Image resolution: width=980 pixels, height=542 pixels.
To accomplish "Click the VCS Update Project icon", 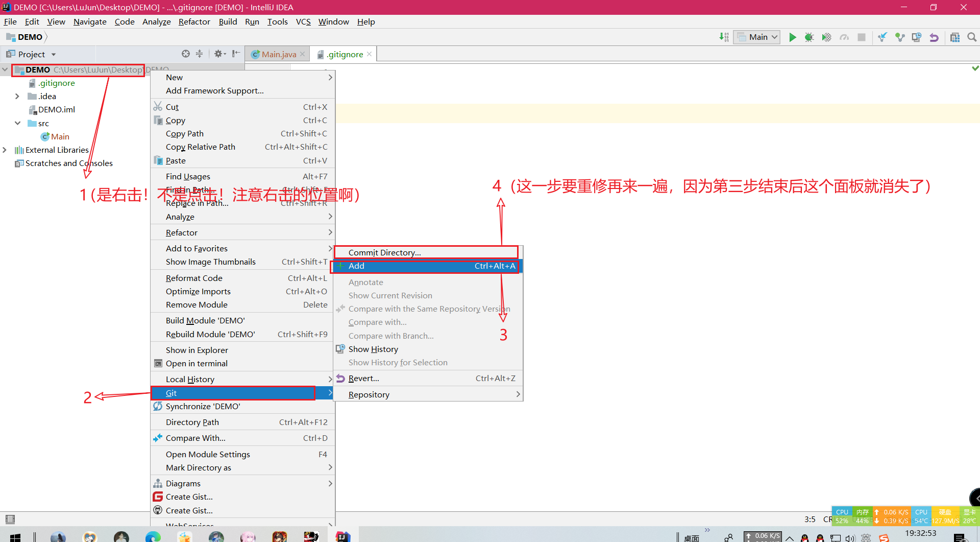I will (882, 37).
